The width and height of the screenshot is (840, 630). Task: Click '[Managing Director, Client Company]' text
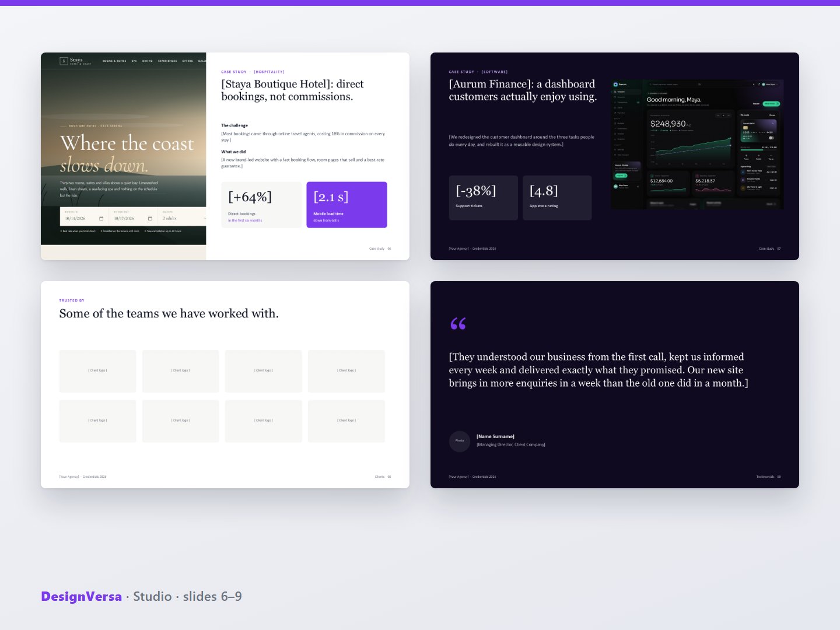pyautogui.click(x=511, y=444)
